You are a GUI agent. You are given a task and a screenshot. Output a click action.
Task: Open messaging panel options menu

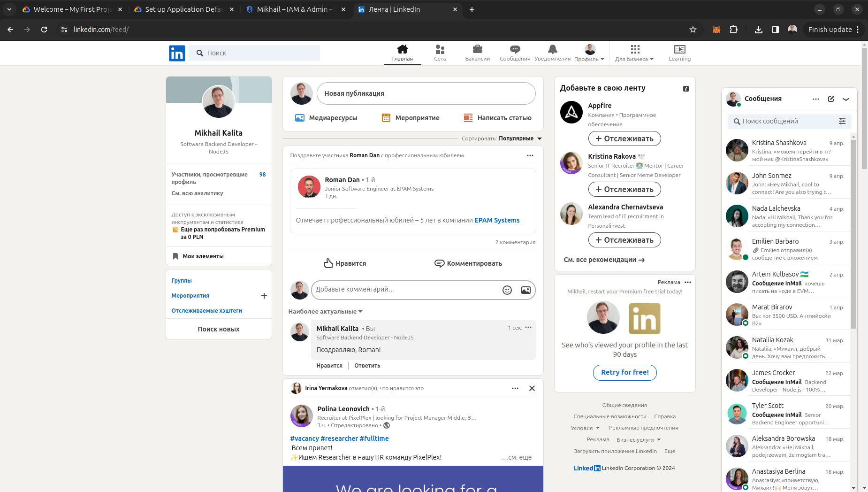(x=816, y=99)
